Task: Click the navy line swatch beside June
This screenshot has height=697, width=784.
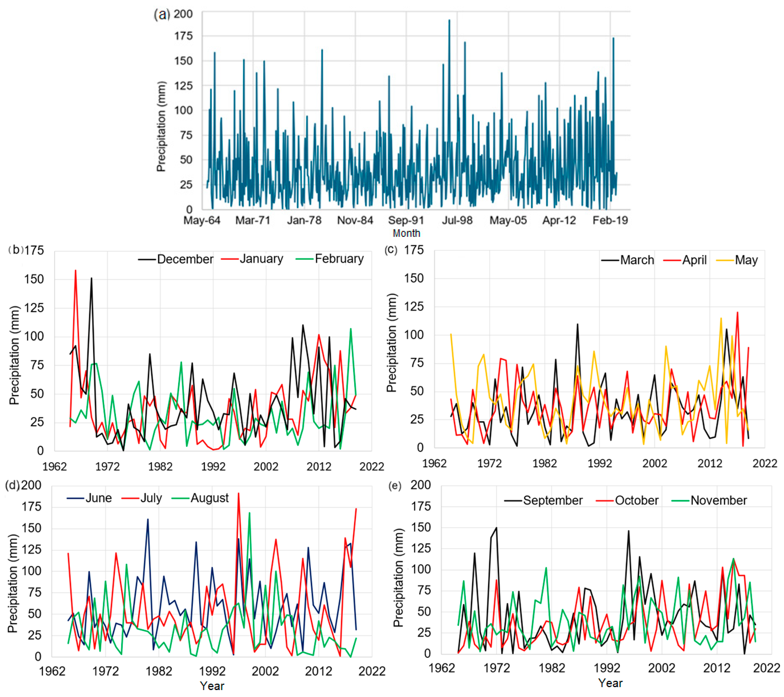Action: coord(76,498)
